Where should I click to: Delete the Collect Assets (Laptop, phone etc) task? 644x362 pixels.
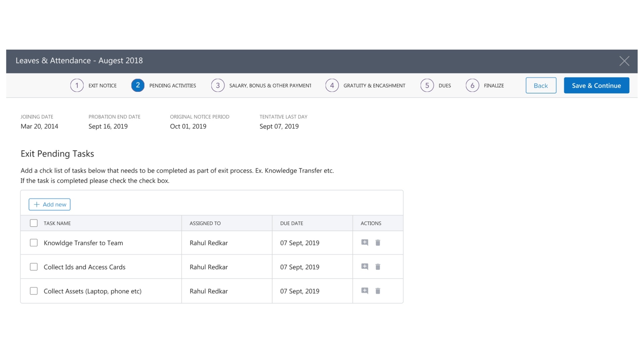(x=378, y=291)
